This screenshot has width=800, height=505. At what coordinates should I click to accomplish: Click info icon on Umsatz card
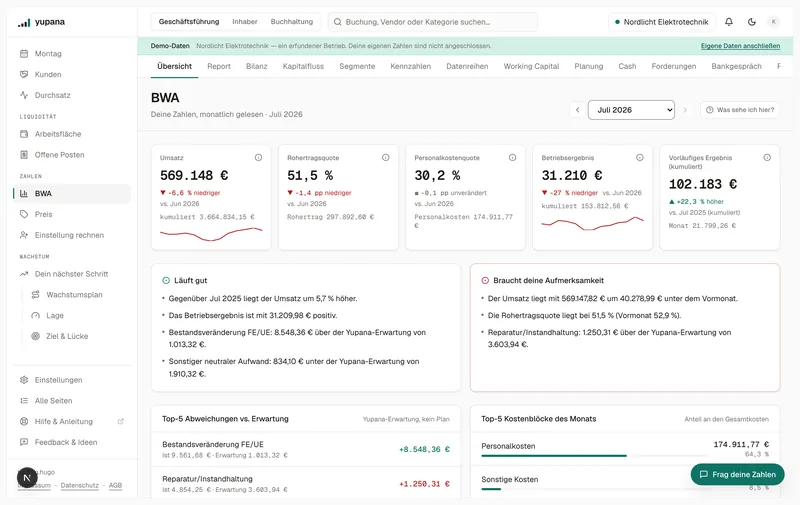pyautogui.click(x=258, y=158)
